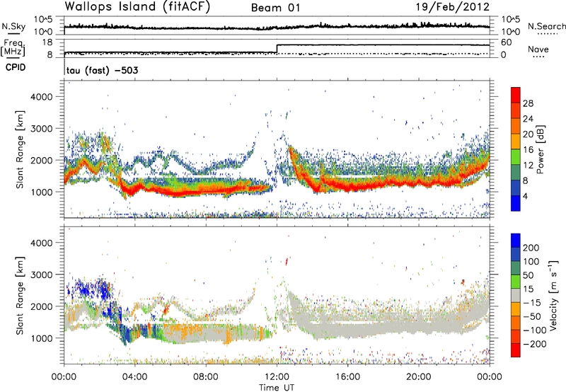Image resolution: width=566 pixels, height=392 pixels.
Task: Click the '60' right-axis label of frequency panel
Action: pos(506,42)
